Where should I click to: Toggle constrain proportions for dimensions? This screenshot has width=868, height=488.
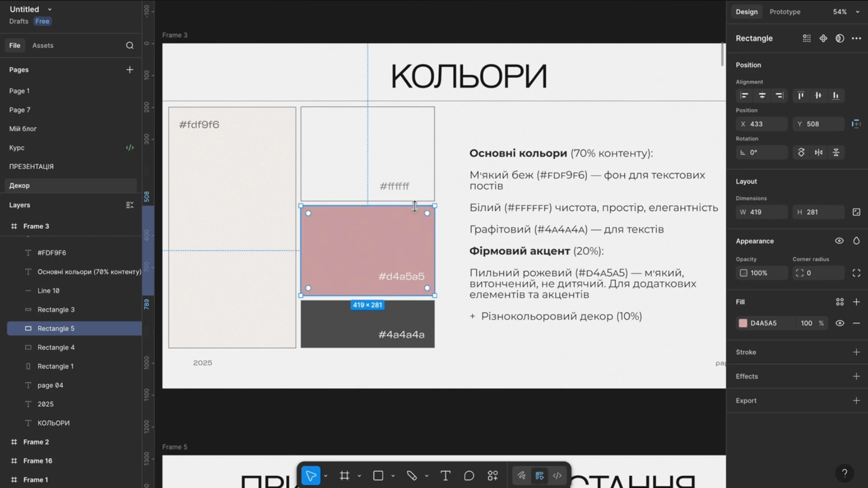pyautogui.click(x=856, y=212)
